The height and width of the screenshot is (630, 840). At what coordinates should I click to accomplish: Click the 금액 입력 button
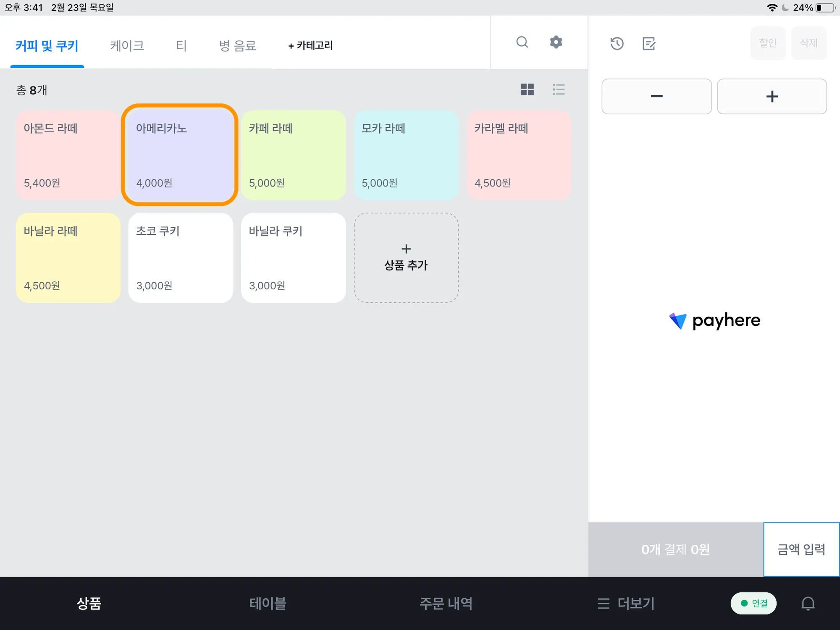[801, 549]
